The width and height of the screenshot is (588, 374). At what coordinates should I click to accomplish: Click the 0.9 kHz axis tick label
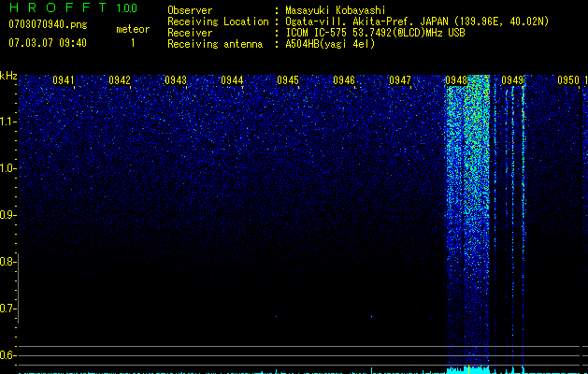[x=8, y=215]
